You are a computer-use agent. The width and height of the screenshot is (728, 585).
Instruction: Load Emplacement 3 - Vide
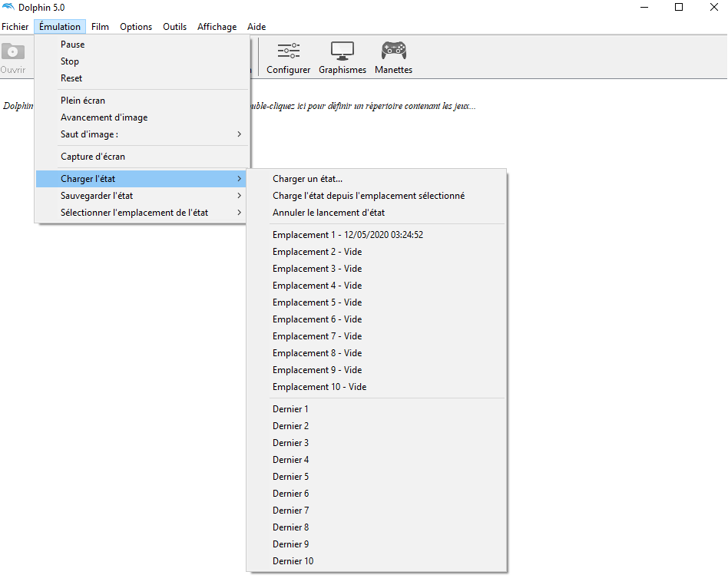tap(376, 269)
